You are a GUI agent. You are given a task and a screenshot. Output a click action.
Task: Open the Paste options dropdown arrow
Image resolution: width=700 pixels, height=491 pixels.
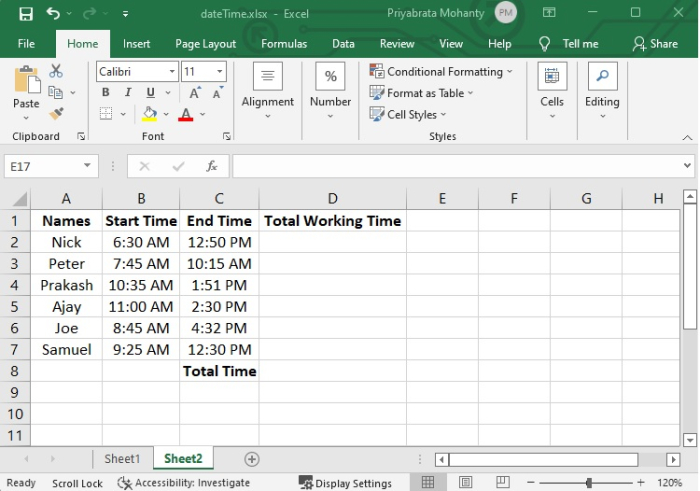point(26,118)
